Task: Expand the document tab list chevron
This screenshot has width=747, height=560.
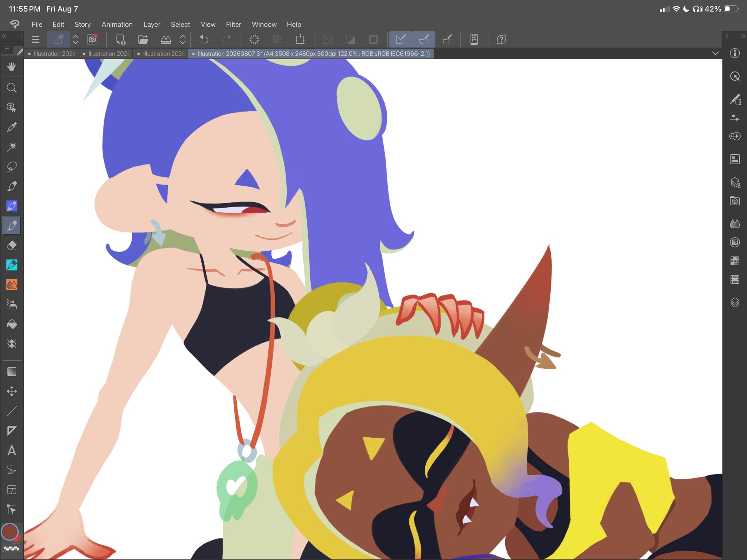Action: 715,54
